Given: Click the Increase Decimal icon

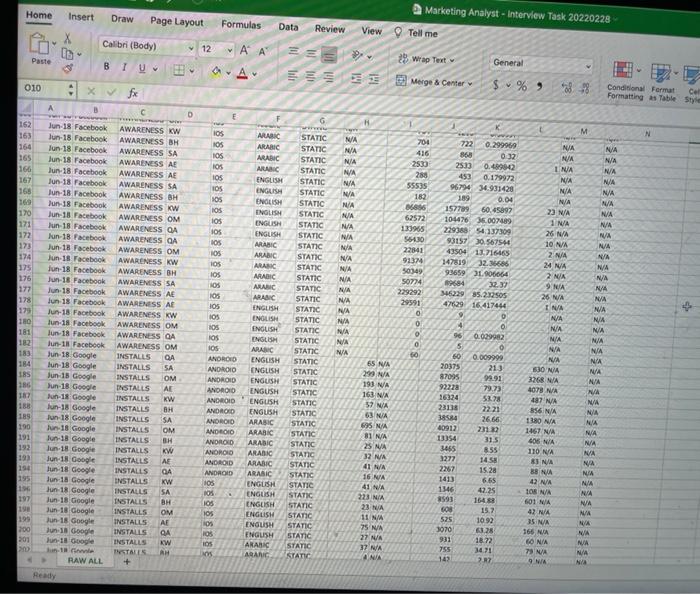Looking at the screenshot, I should [567, 88].
